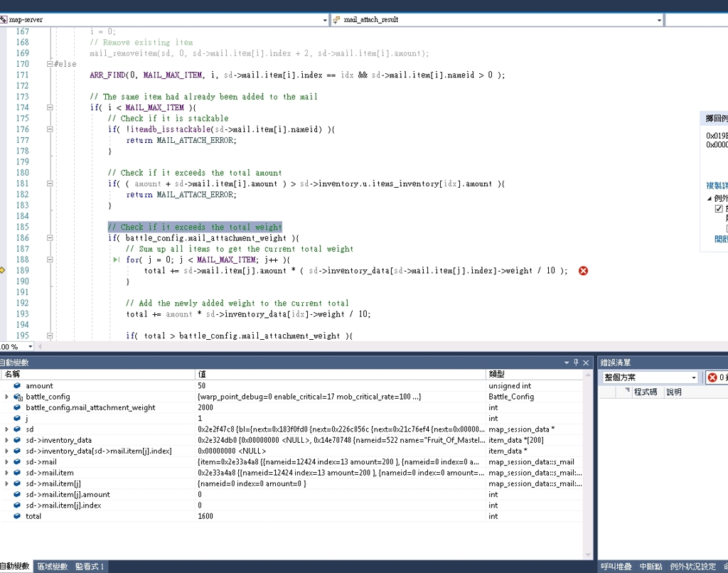This screenshot has width=728, height=573.
Task: Select the sd->mail.item[j].index row
Action: coord(291,505)
